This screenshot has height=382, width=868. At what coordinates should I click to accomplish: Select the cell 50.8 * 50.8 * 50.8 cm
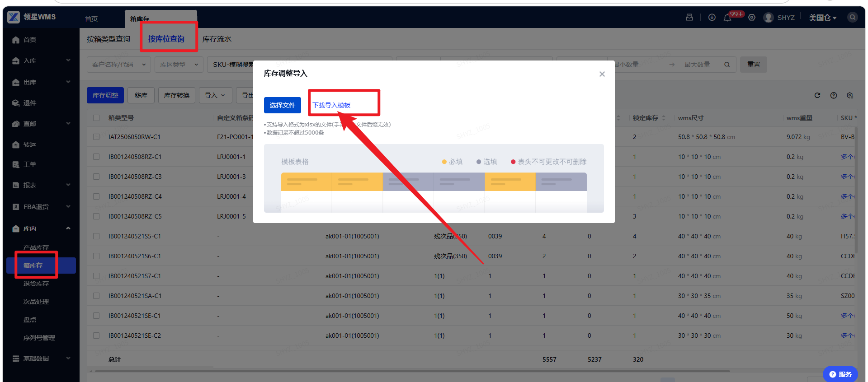click(x=707, y=137)
